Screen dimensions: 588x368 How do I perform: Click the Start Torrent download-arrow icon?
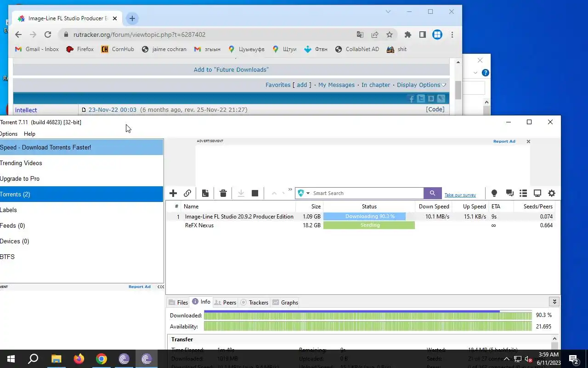[x=241, y=193]
